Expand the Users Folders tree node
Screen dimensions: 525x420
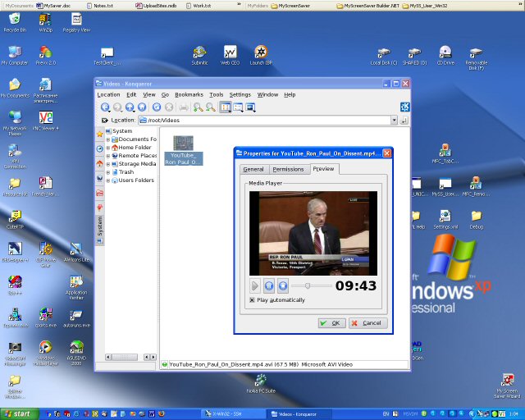107,180
